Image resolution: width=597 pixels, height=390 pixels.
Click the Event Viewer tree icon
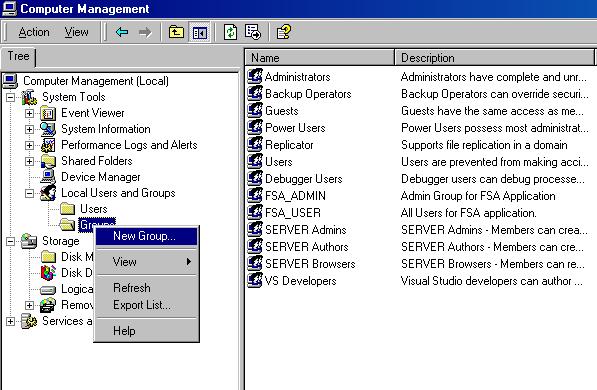pos(48,113)
